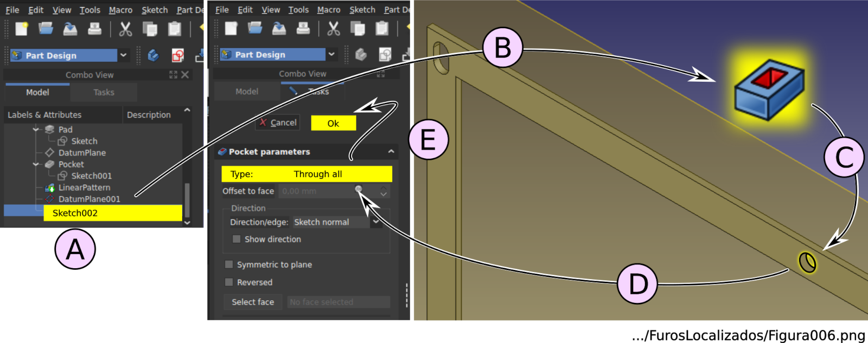The width and height of the screenshot is (868, 343).
Task: Collapse the Pocket parameters section
Action: (x=391, y=152)
